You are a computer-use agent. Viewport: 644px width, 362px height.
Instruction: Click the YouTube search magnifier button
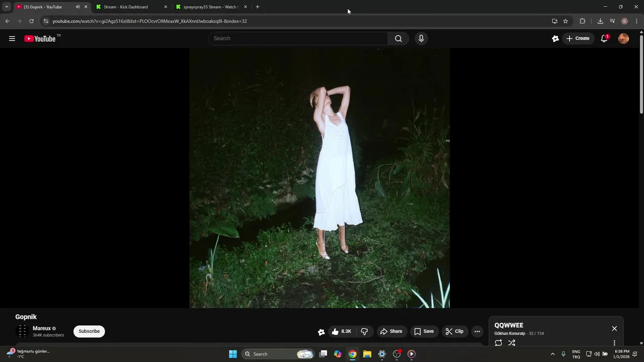[x=398, y=38]
